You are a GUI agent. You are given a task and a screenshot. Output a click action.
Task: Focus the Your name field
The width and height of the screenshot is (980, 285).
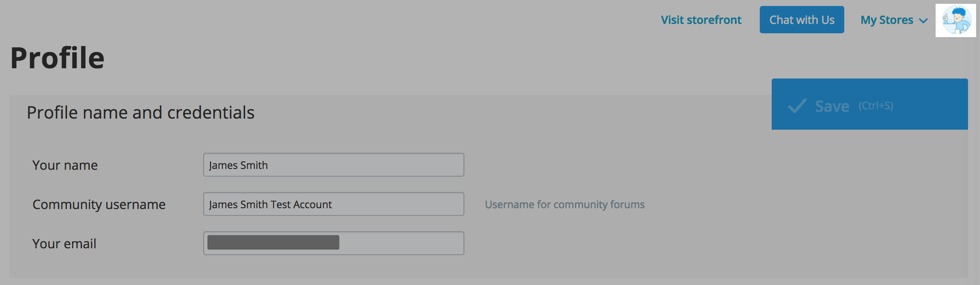[333, 165]
